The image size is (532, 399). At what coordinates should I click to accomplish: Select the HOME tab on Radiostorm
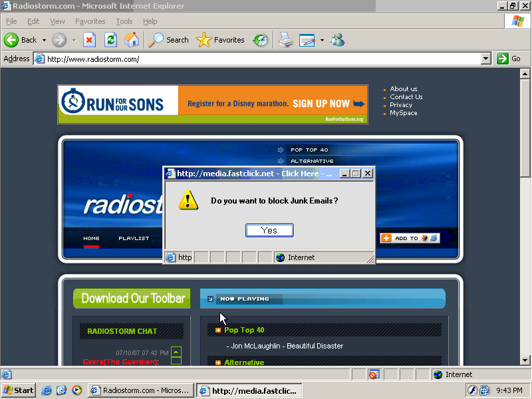point(91,239)
